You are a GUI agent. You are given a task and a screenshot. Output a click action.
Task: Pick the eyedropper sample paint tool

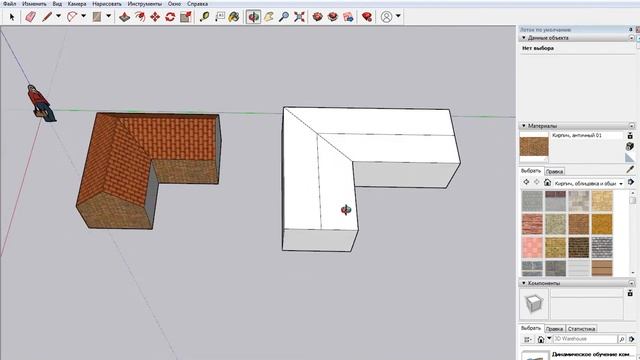click(630, 169)
